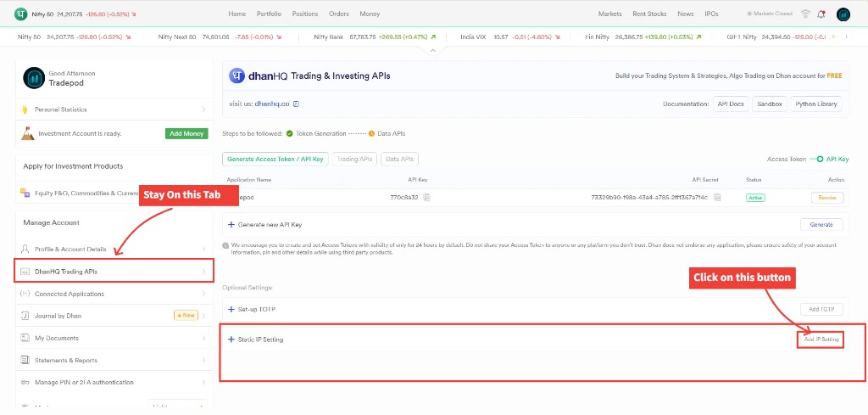The image size is (868, 415).
Task: Open Orders menu
Action: click(x=339, y=14)
